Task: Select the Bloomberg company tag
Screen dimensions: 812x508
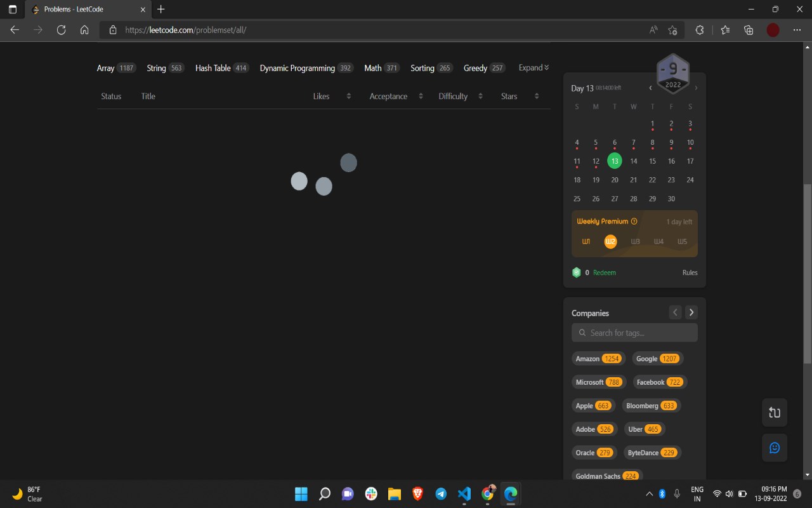Action: (652, 406)
